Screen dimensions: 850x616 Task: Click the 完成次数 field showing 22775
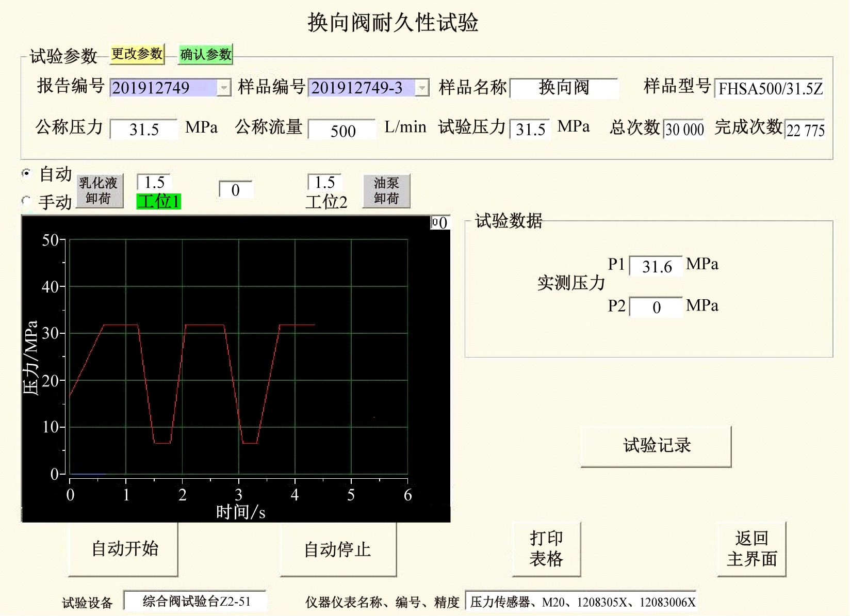(805, 131)
